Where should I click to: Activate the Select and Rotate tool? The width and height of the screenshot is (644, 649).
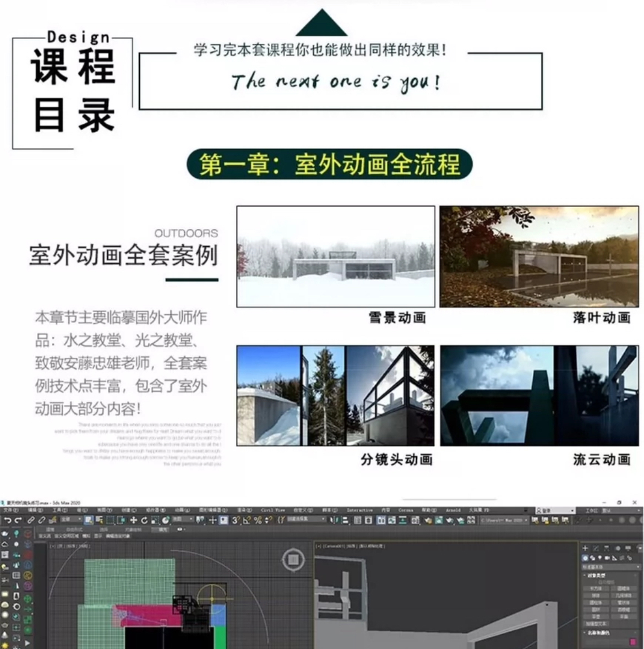pos(144,520)
